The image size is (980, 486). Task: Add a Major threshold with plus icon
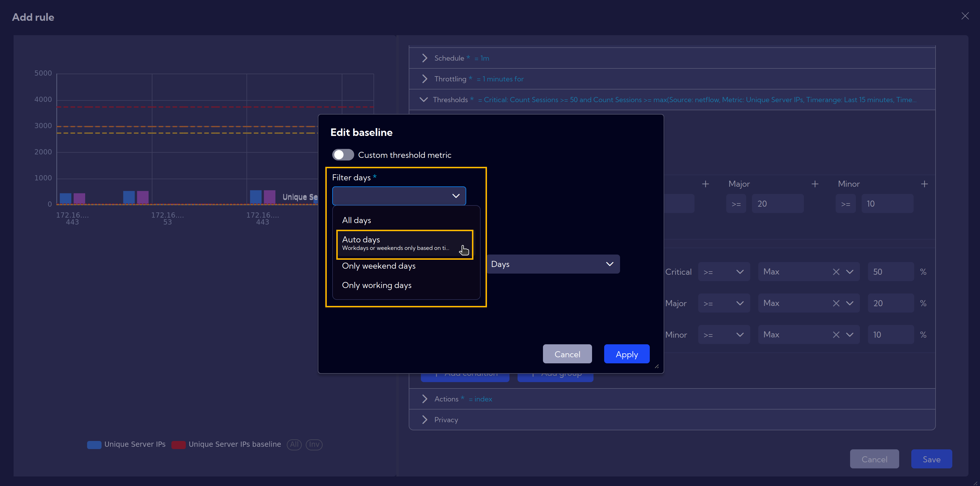815,184
